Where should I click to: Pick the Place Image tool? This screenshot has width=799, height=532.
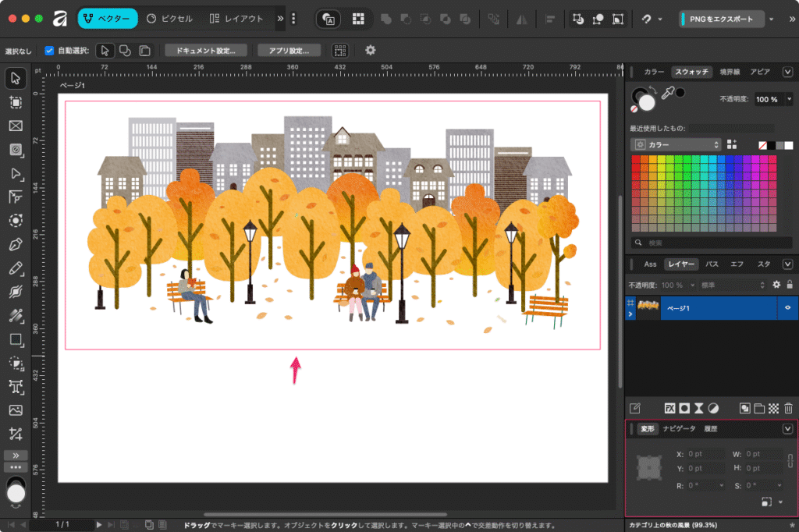point(16,410)
